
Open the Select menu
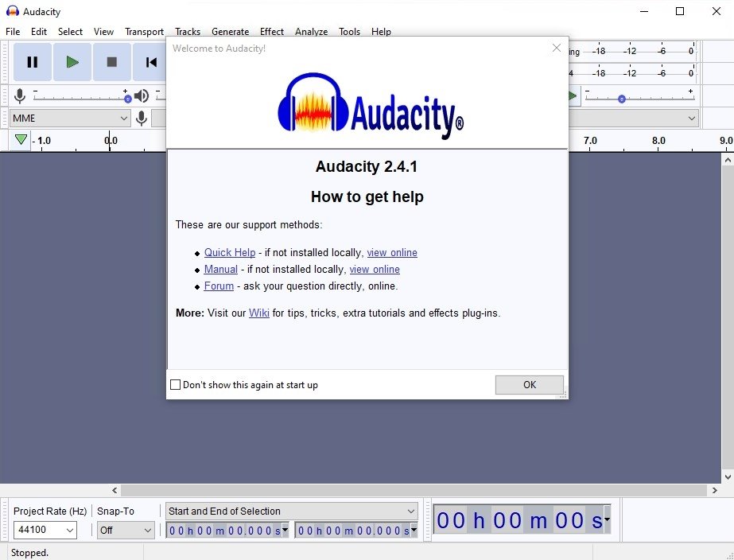pos(70,31)
